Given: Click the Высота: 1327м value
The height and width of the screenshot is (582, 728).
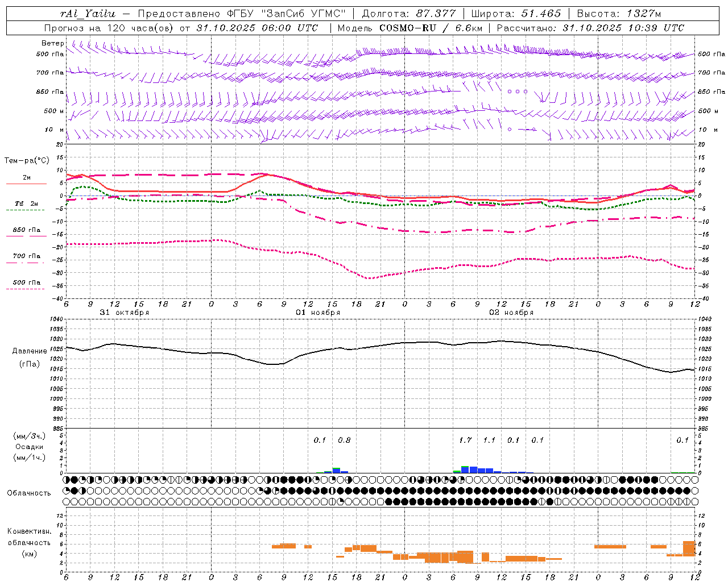Looking at the screenshot, I should (619, 14).
